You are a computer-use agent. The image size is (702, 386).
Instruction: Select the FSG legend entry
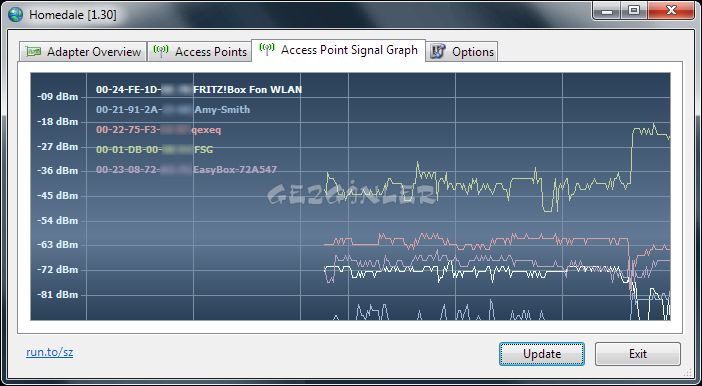154,150
